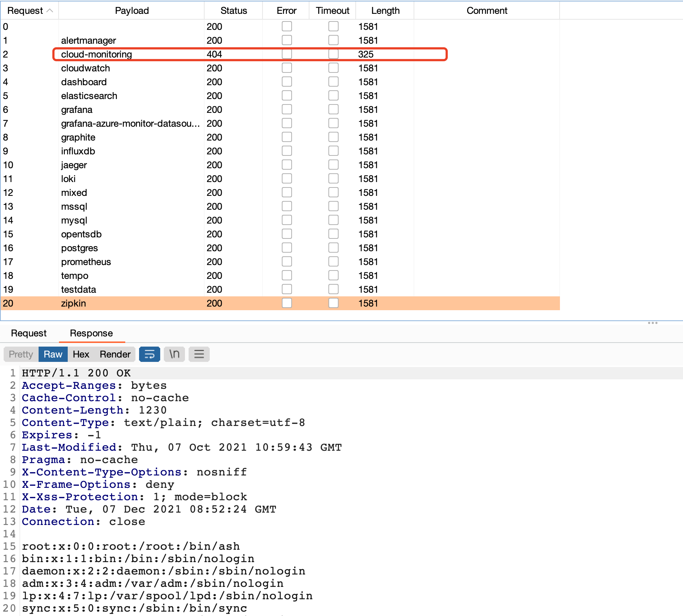Select the mssql payload row
Image resolution: width=683 pixels, height=616 pixels.
[x=280, y=206]
